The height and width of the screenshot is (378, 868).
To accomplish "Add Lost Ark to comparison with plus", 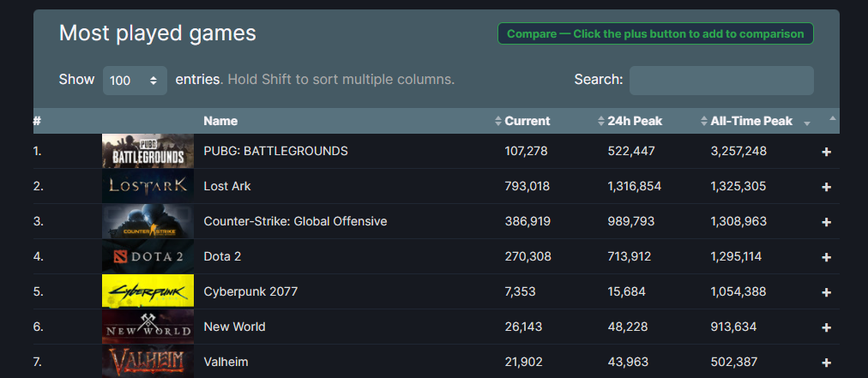I will [827, 187].
